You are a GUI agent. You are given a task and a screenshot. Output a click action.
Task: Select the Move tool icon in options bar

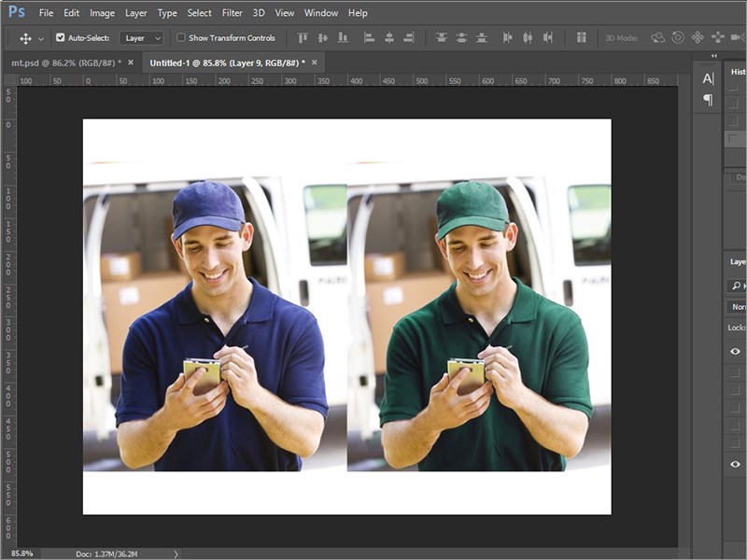[25, 38]
